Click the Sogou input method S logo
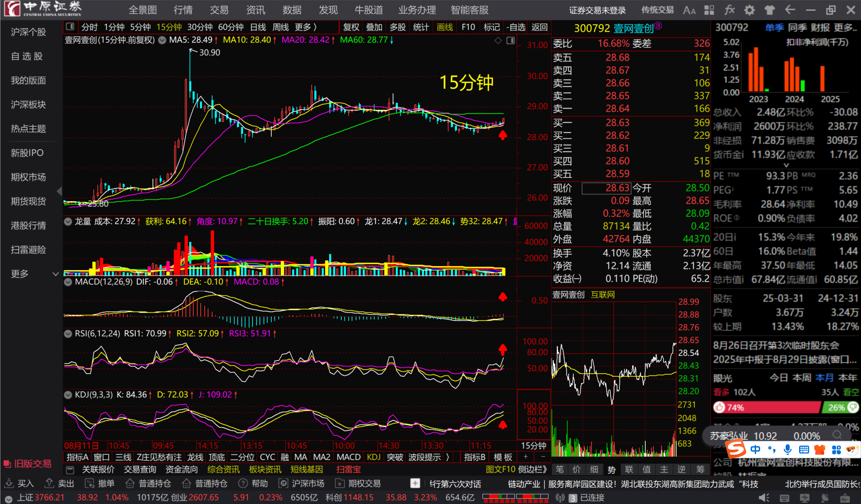 (736, 448)
